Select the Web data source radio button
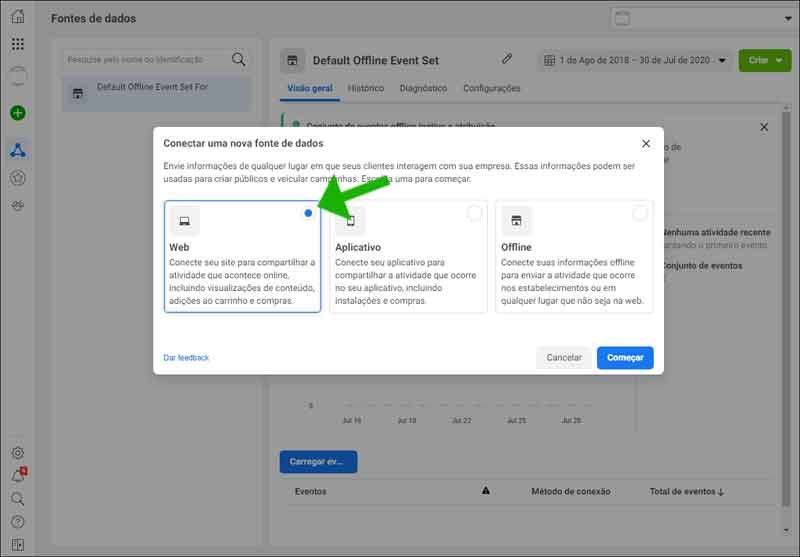 [308, 213]
